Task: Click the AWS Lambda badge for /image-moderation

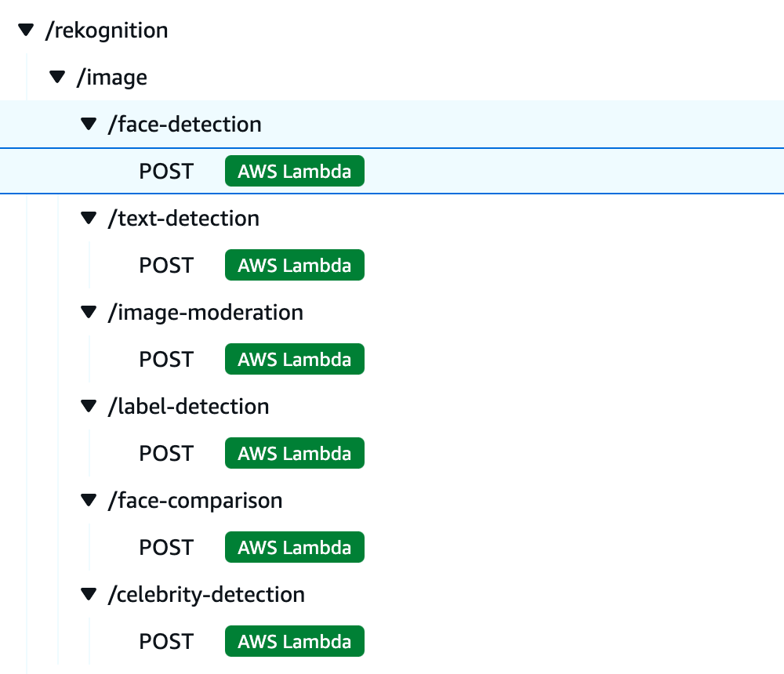Action: 295,359
